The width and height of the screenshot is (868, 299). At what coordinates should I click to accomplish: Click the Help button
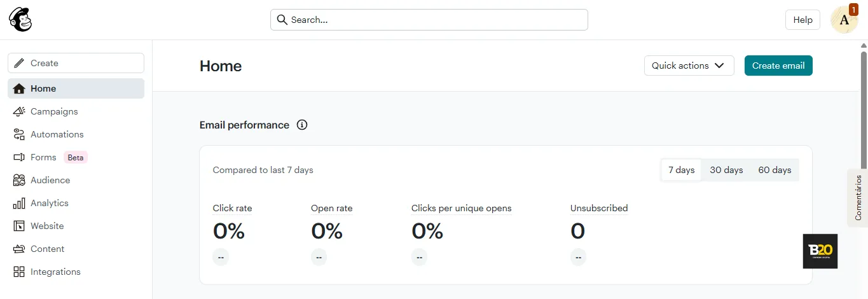tap(803, 20)
